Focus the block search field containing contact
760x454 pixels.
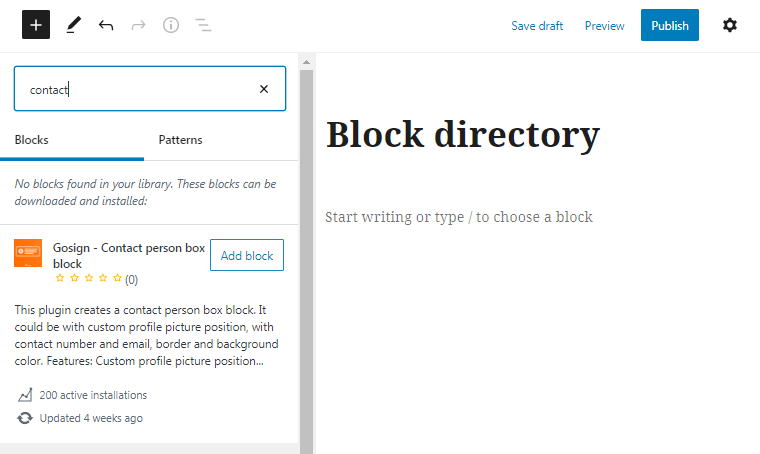click(150, 89)
